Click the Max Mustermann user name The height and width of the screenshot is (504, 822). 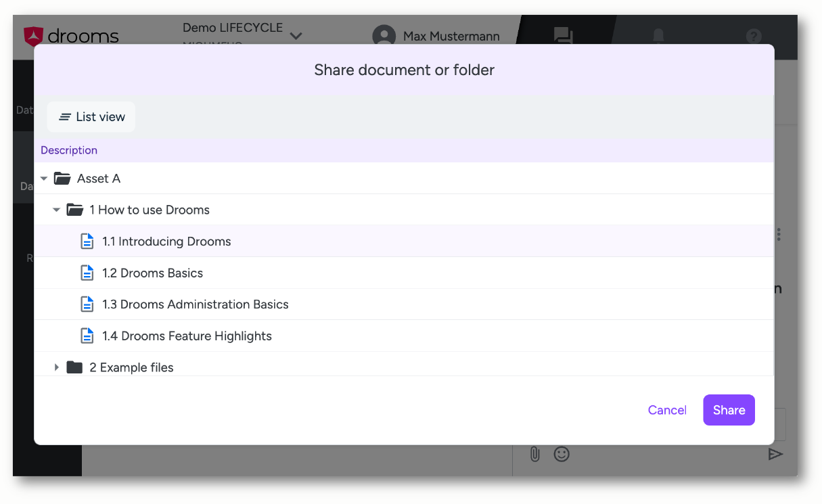(451, 36)
